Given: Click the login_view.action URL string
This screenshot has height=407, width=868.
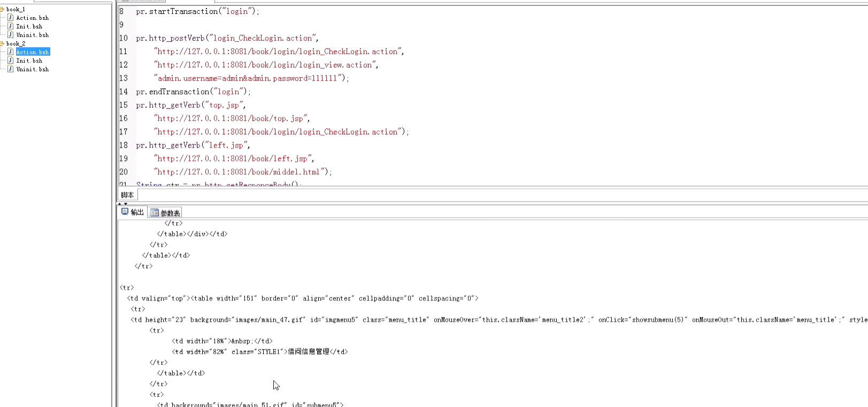Looking at the screenshot, I should [266, 65].
